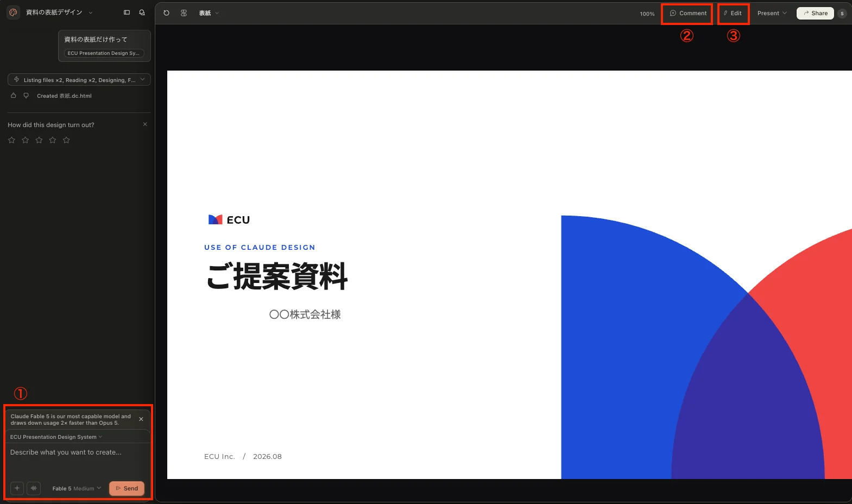
Task: Select the 'USE OF CLAUDE DESIGN' subtitle text
Action: [x=260, y=247]
